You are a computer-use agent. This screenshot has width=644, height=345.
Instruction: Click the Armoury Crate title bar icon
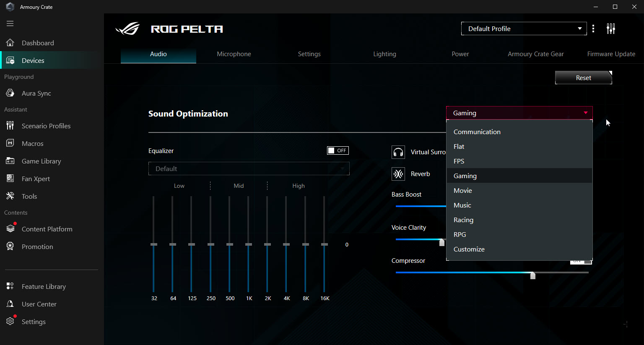pyautogui.click(x=10, y=7)
